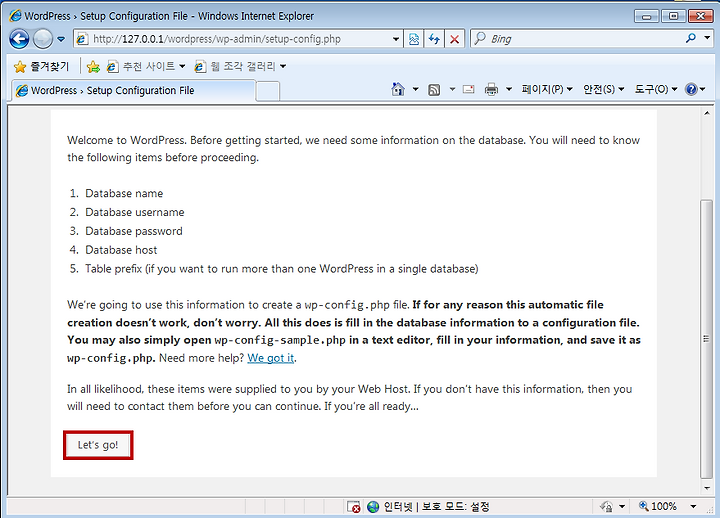
Task: Click the 100% zoom level button
Action: (658, 507)
